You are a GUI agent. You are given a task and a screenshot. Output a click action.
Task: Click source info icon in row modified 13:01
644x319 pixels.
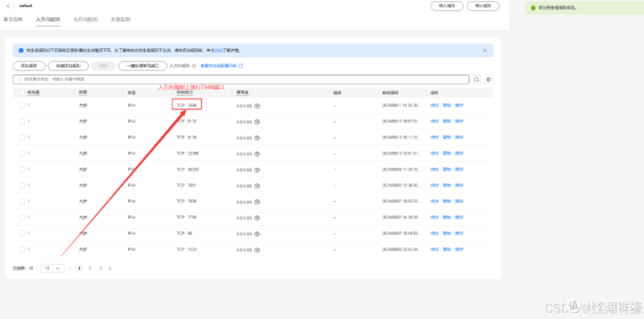point(257,154)
